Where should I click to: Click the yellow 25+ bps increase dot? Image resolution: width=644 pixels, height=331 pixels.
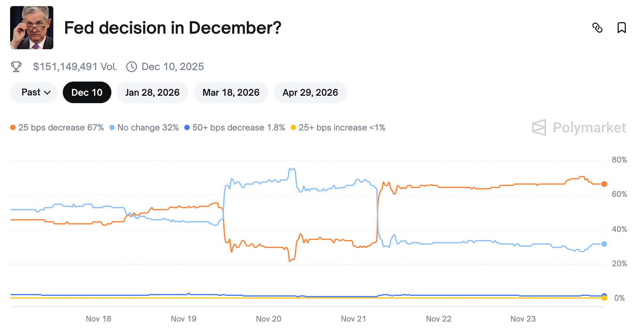click(293, 127)
